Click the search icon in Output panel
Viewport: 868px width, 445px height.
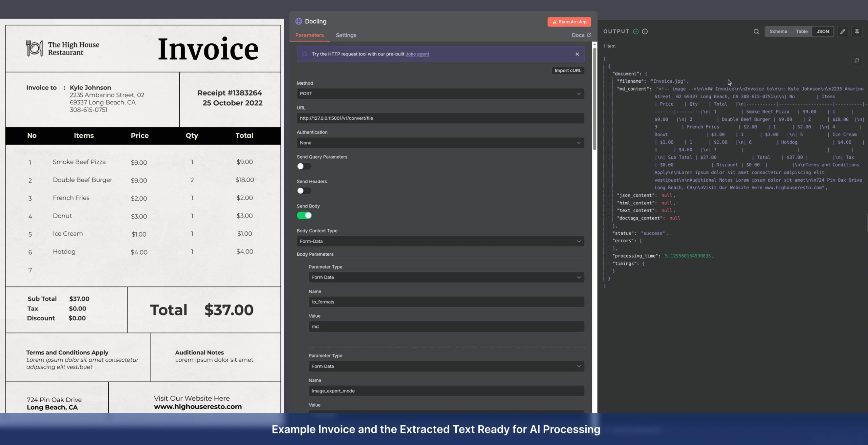click(756, 32)
